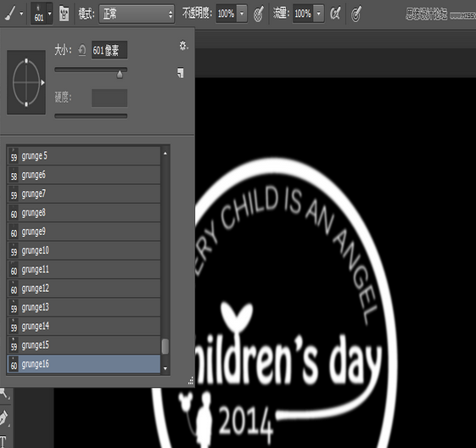Screen dimensions: 476x448
Task: Open the brush picker gear settings menu
Action: [x=183, y=46]
